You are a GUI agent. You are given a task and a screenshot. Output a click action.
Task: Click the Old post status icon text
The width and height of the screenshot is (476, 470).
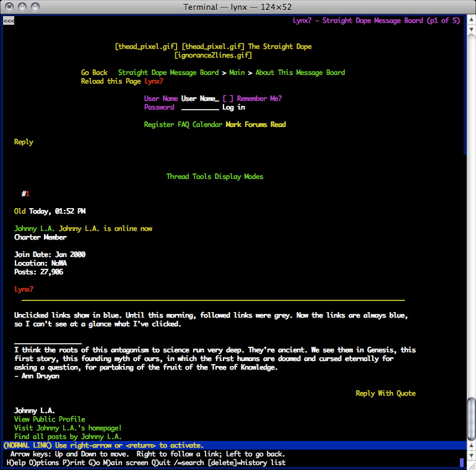point(20,211)
